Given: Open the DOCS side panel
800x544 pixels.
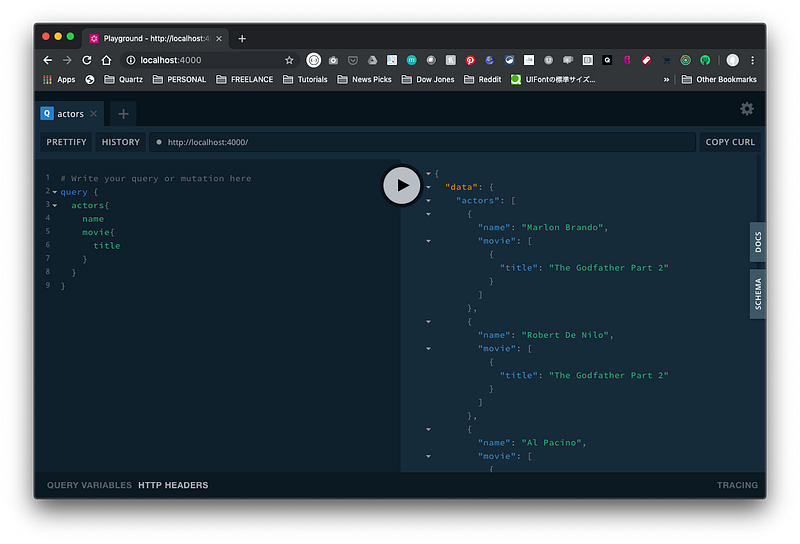Looking at the screenshot, I should [x=758, y=242].
